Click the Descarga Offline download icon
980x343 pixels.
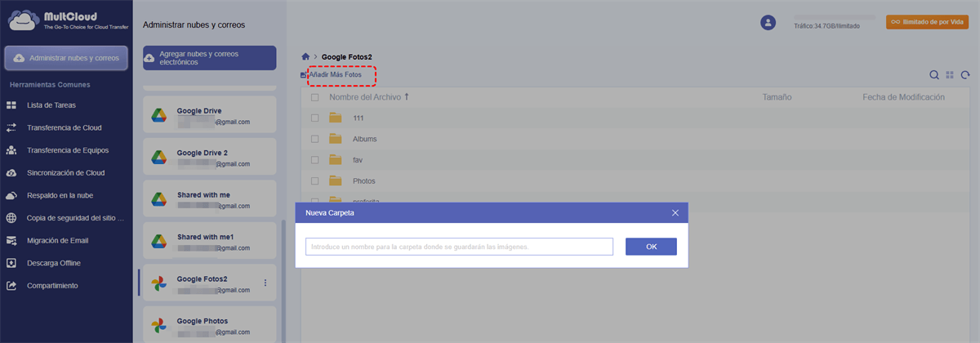point(11,263)
